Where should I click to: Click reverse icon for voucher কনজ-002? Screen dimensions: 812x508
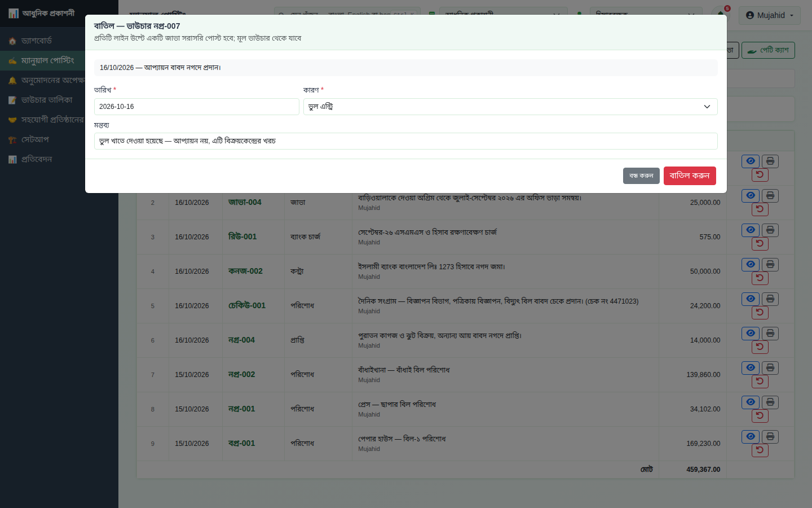[x=760, y=278]
